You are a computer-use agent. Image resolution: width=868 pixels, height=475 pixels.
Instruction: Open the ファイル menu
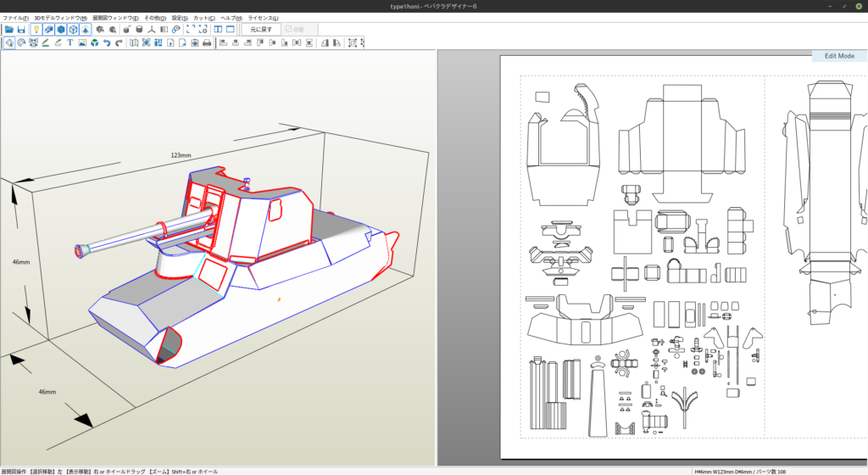pyautogui.click(x=15, y=18)
